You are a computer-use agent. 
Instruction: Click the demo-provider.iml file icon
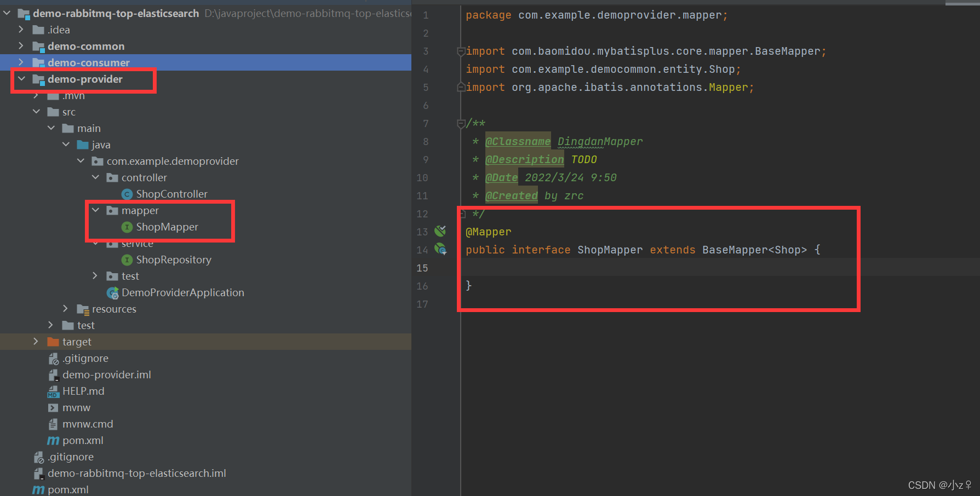click(53, 374)
